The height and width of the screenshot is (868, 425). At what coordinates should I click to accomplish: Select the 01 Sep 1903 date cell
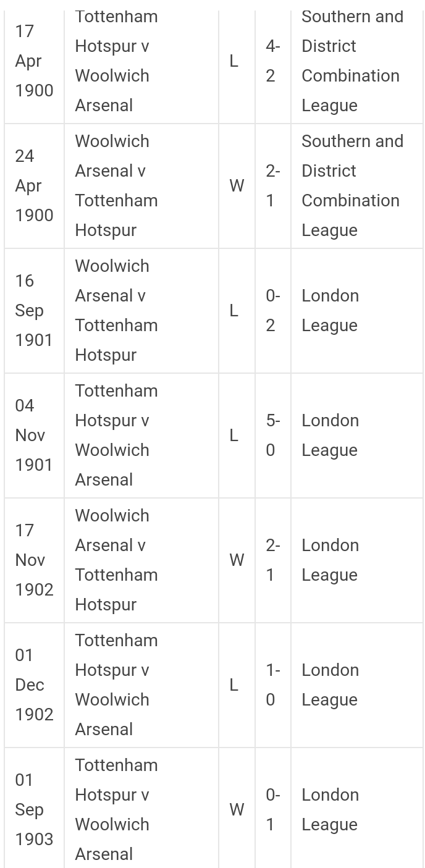coord(34,810)
